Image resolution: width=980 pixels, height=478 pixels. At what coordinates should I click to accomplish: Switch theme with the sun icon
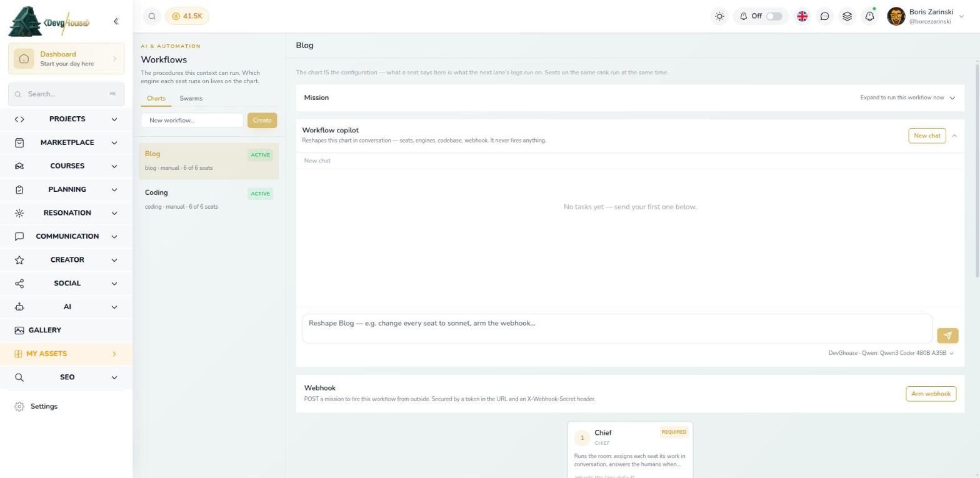[x=719, y=16]
